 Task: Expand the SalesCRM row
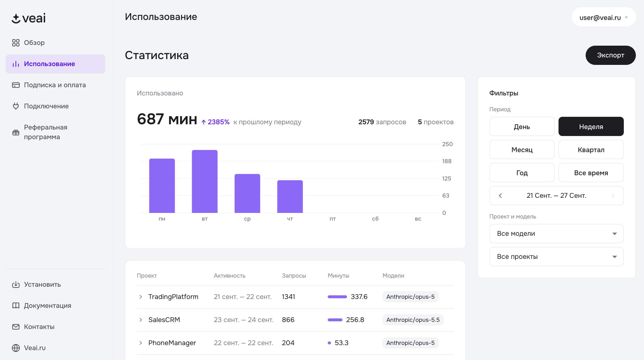click(x=141, y=320)
